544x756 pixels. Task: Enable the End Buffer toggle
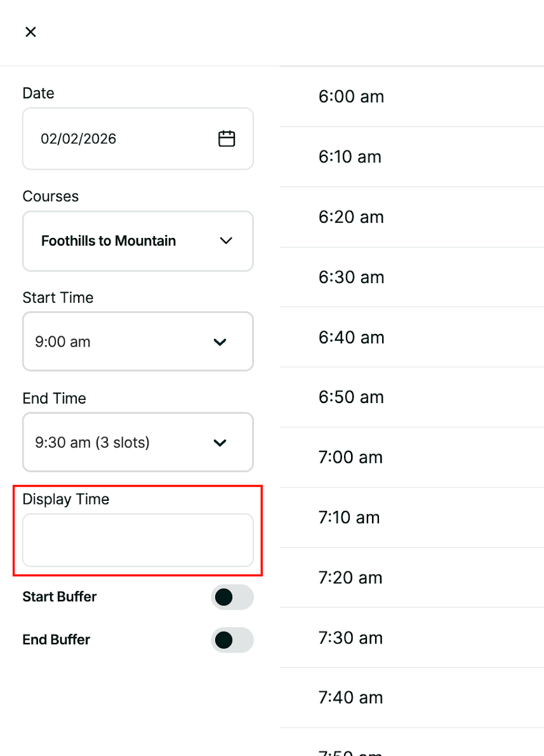[232, 640]
